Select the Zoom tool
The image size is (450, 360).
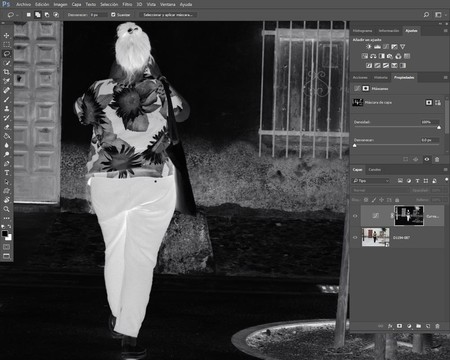pos(6,209)
